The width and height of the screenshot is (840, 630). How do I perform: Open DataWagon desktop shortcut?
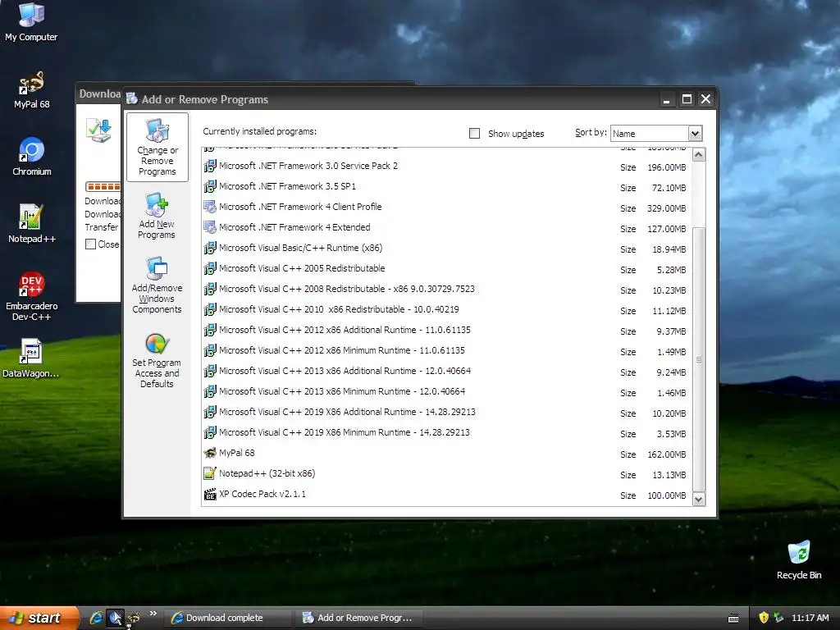coord(31,358)
